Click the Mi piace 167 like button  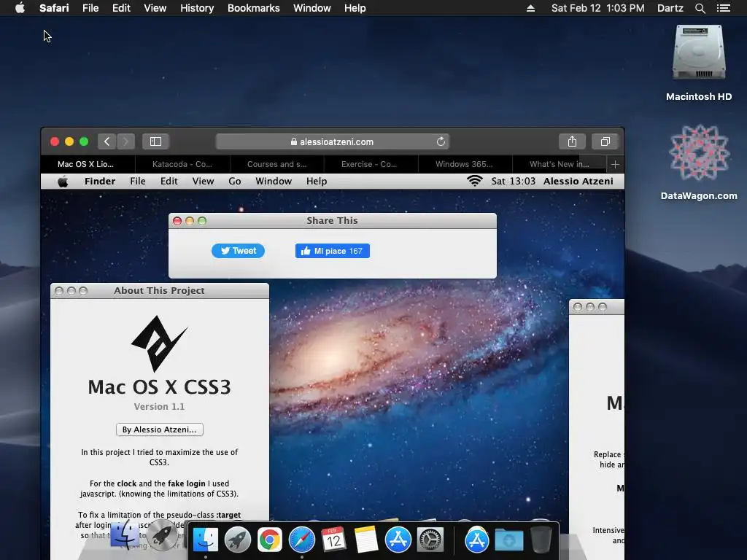pos(333,251)
